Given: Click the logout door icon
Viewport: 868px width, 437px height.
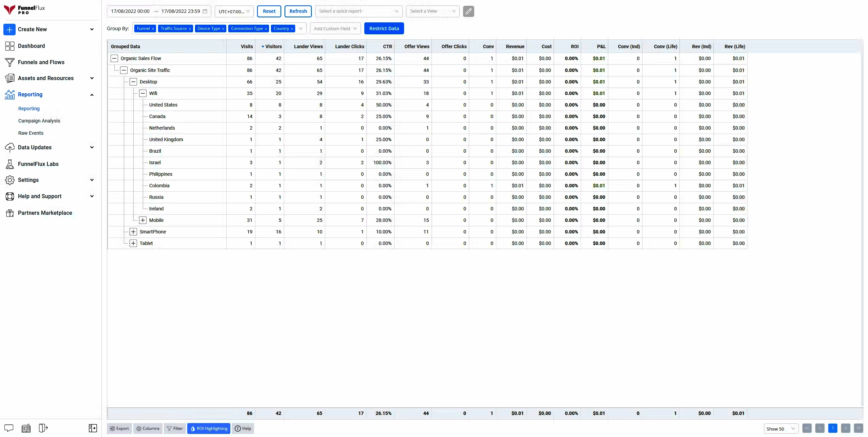Looking at the screenshot, I should [x=43, y=428].
